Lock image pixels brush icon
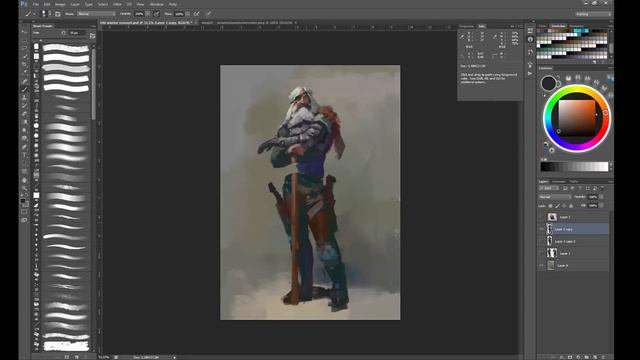Image resolution: width=640 pixels, height=360 pixels. point(558,206)
